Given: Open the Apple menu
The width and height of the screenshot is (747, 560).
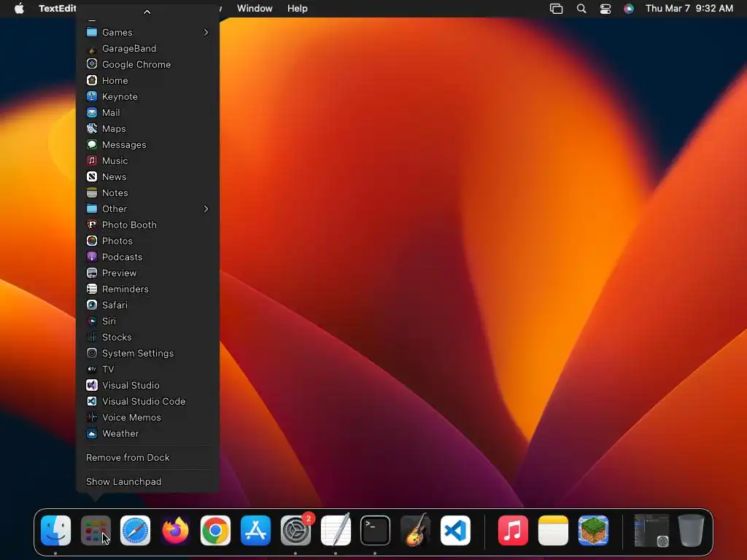Looking at the screenshot, I should click(x=19, y=8).
